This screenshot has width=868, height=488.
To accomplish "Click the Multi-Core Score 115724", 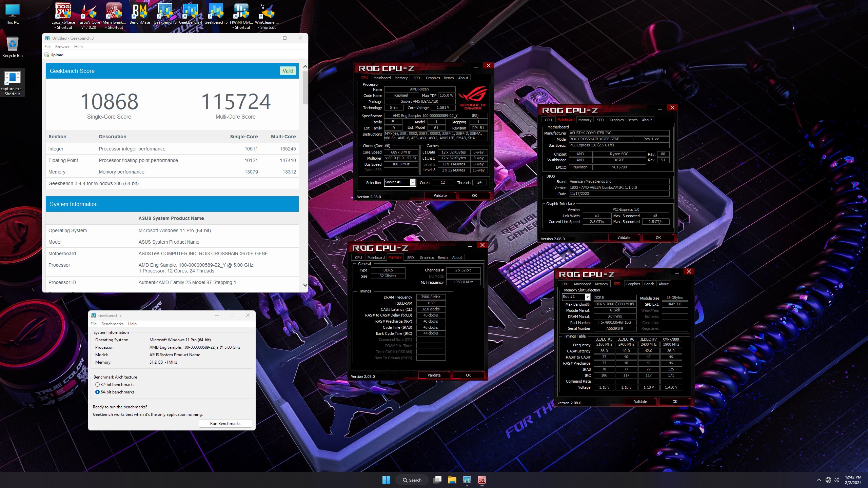I will [x=236, y=102].
